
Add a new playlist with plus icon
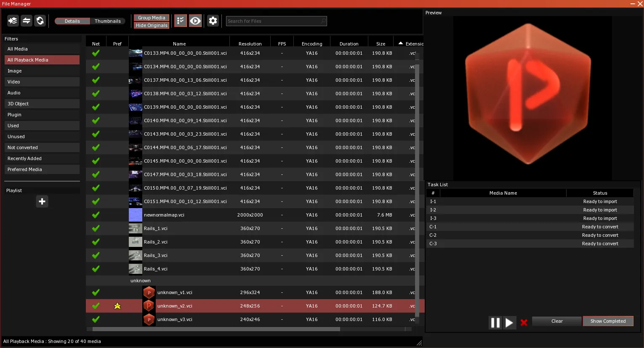pyautogui.click(x=42, y=201)
